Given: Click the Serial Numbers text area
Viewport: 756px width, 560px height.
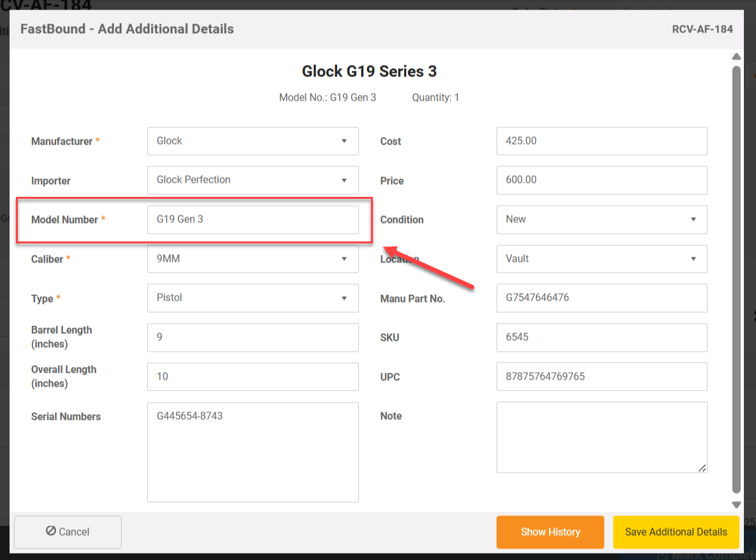Looking at the screenshot, I should coord(252,452).
